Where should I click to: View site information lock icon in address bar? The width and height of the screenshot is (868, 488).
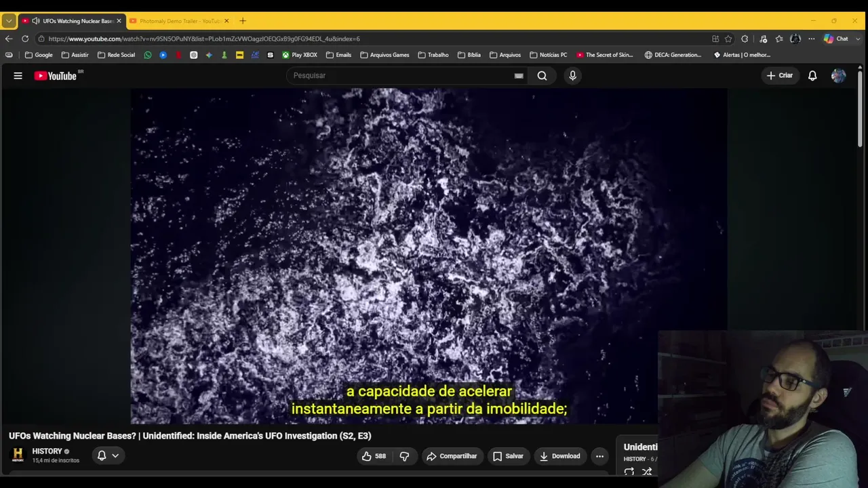[41, 39]
